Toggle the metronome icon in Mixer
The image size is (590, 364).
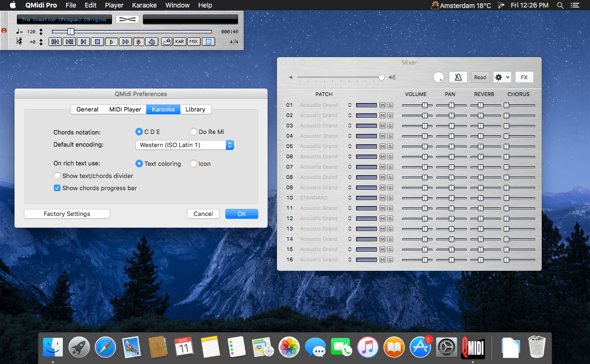pyautogui.click(x=458, y=77)
